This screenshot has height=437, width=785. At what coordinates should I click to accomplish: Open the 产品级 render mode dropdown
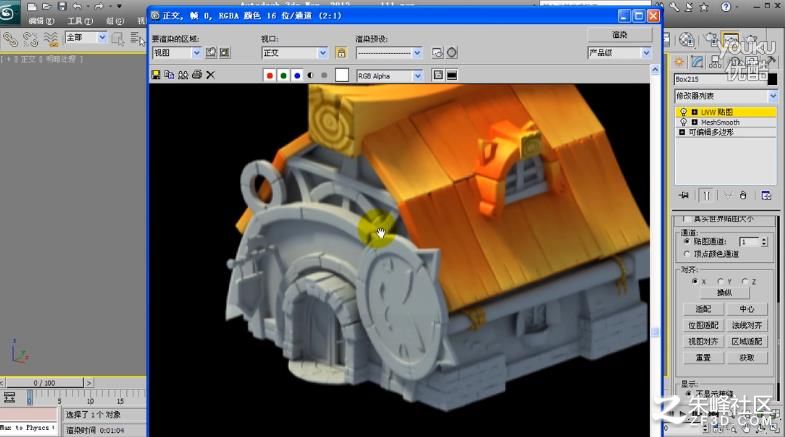tap(620, 53)
